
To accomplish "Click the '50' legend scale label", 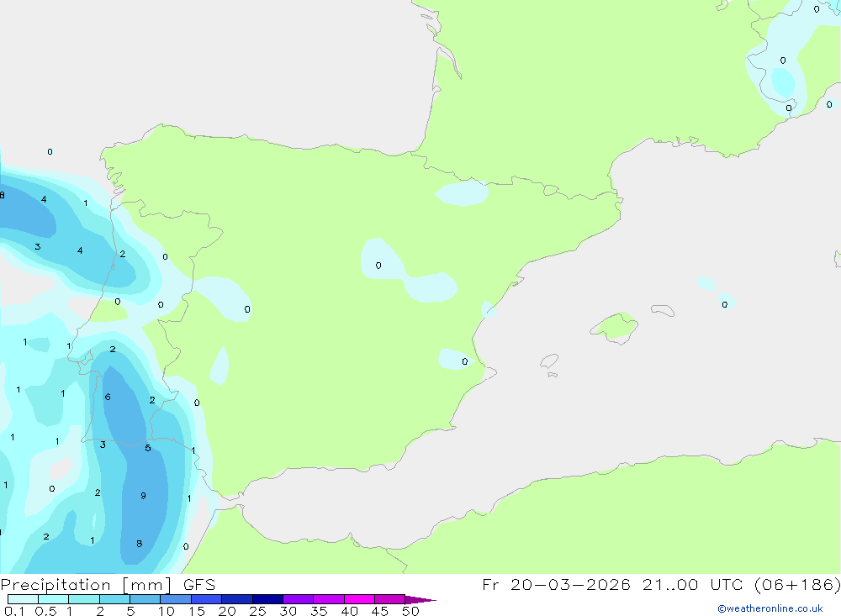I will click(x=410, y=611).
